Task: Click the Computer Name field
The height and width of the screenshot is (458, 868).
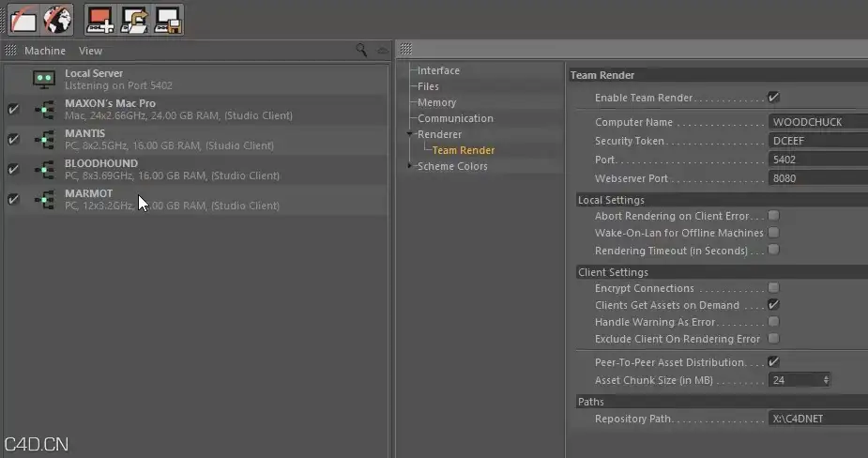Action: tap(818, 122)
